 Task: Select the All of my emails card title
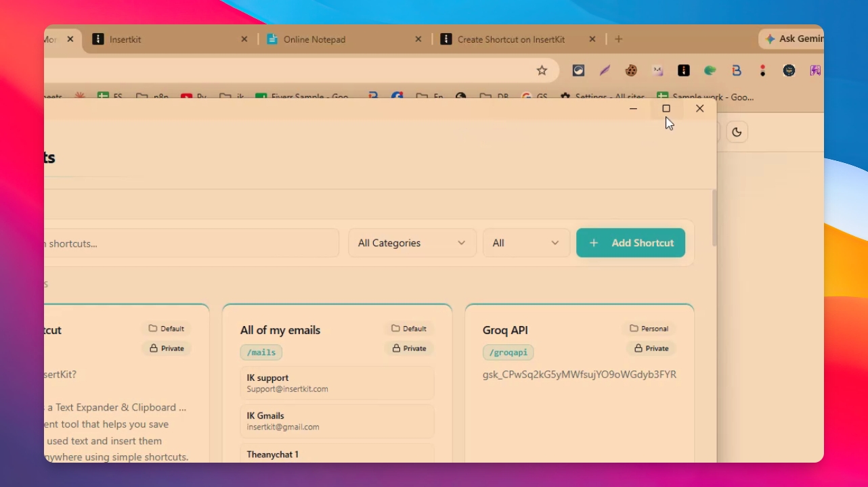[x=280, y=330]
